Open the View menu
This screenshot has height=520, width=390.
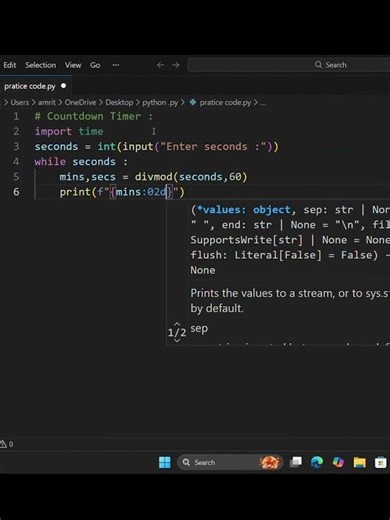73,65
